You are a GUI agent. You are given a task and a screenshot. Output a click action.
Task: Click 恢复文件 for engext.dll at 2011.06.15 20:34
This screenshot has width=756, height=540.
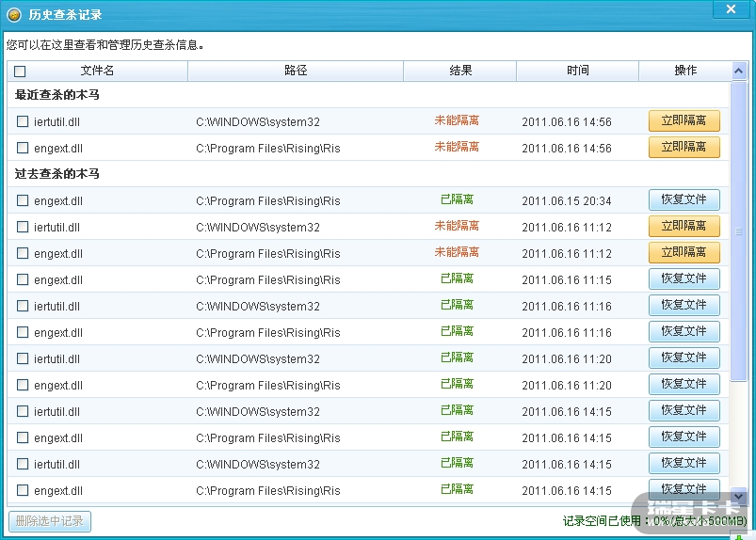(x=684, y=199)
